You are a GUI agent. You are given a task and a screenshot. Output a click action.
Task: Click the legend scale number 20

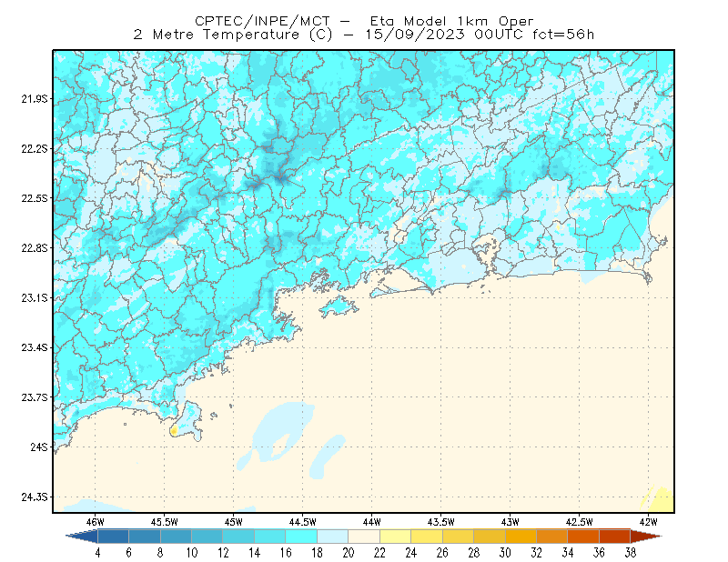(349, 553)
